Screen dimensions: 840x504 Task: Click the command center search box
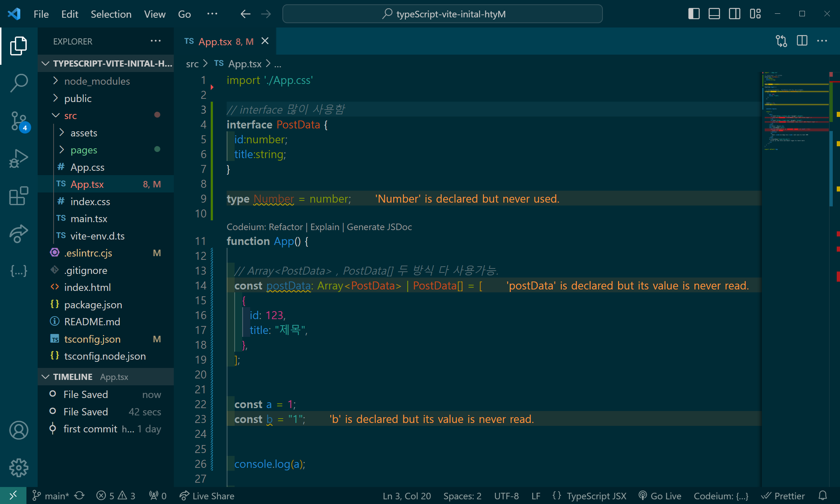[x=442, y=14]
